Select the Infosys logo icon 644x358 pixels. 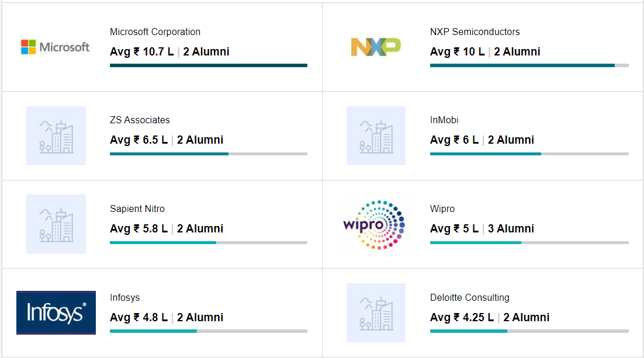click(56, 313)
